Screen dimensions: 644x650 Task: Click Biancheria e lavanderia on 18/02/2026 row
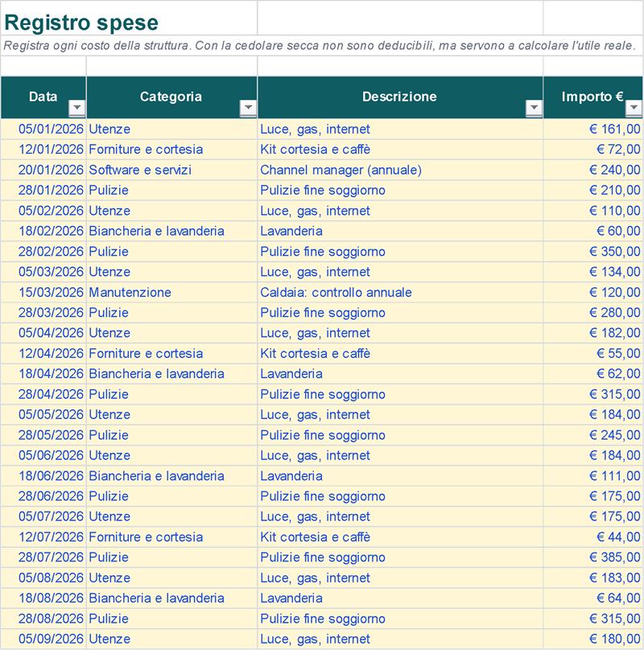tap(171, 231)
